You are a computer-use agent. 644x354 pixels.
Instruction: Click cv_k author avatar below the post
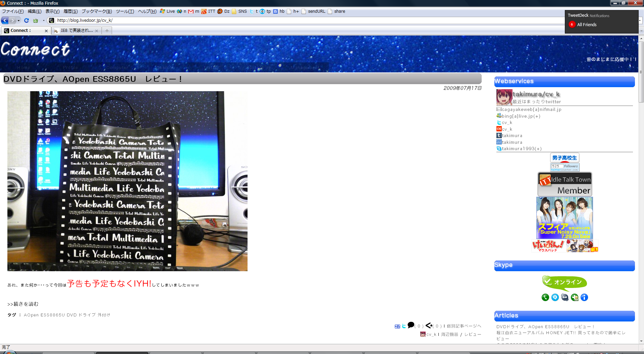click(423, 334)
